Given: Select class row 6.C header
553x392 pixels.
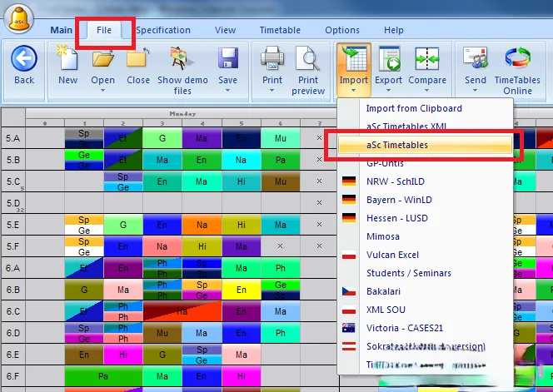Looking at the screenshot, I should pos(13,311).
